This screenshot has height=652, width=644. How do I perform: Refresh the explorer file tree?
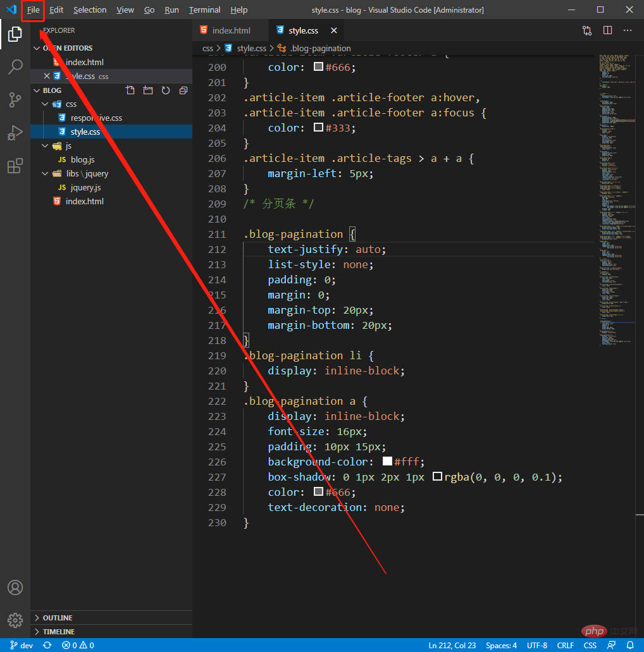166,90
